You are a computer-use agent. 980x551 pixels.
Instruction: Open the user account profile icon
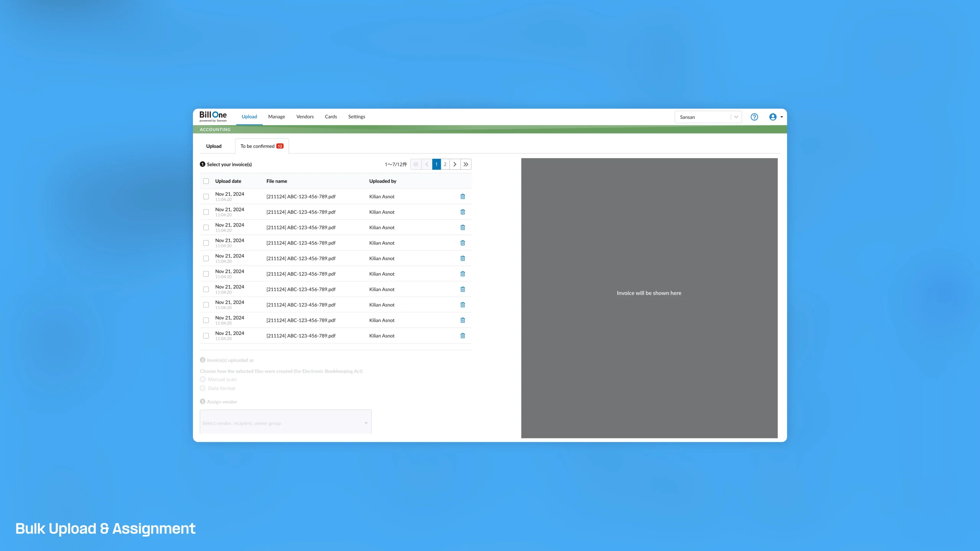pos(773,117)
